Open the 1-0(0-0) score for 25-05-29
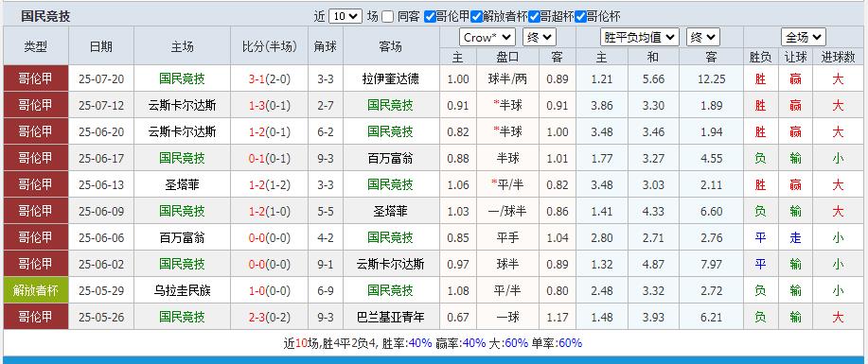868x364 pixels. coord(270,290)
